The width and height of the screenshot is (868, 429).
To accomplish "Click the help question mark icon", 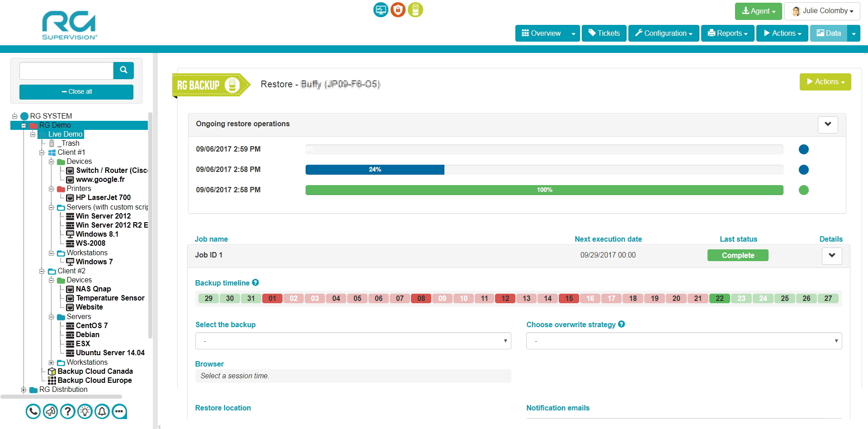I will coord(67,411).
